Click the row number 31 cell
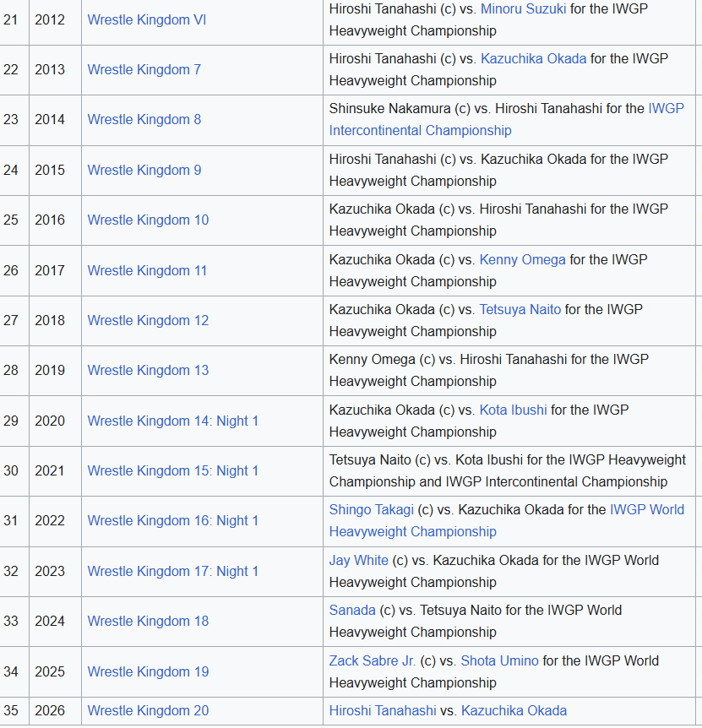702x728 pixels. click(14, 521)
